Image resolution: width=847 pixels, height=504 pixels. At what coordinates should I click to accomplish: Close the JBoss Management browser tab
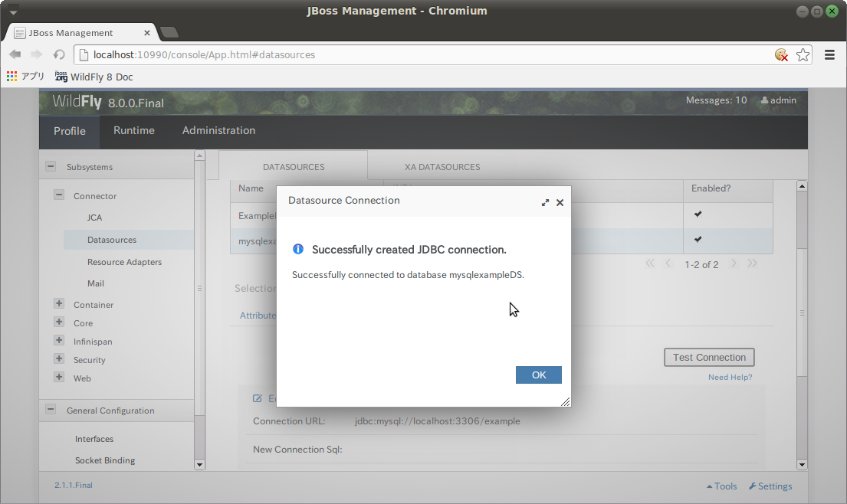147,33
